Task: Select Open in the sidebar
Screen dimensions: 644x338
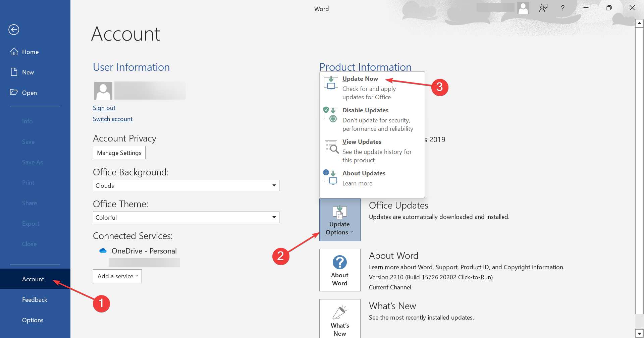Action: (x=35, y=93)
